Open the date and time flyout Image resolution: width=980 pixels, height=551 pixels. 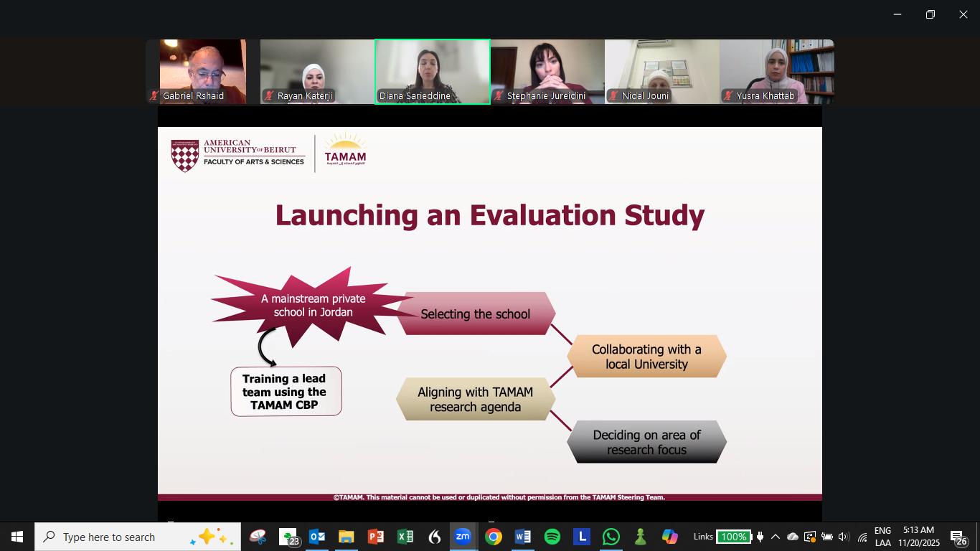(x=918, y=537)
